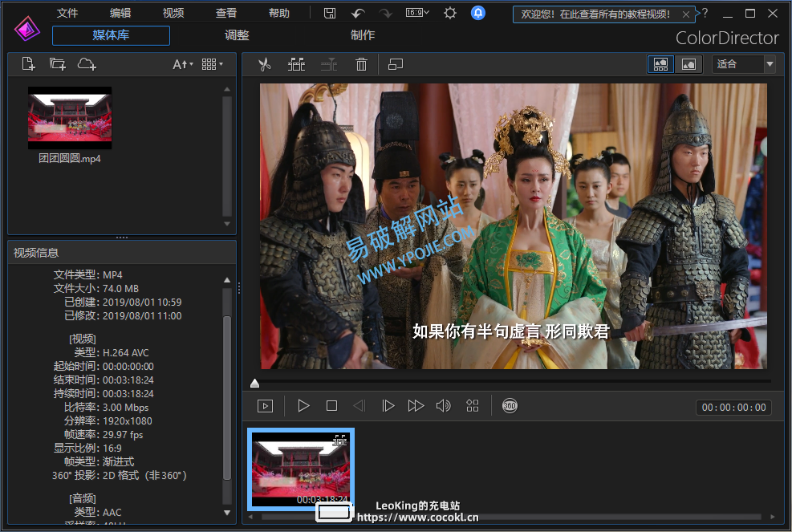Click the play button
This screenshot has height=532, width=792.
(x=303, y=406)
